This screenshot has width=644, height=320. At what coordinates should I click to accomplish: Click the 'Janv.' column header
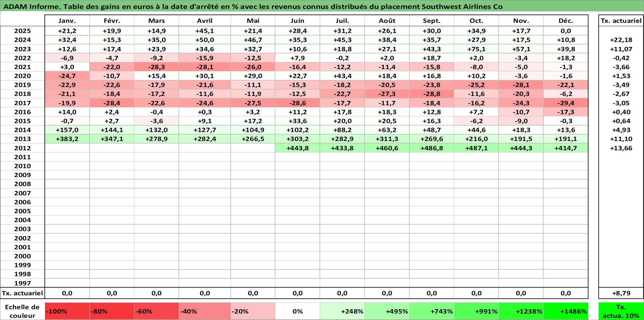[67, 21]
